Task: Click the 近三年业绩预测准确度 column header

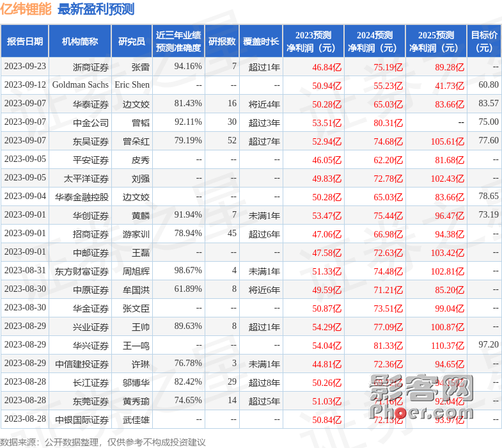Action: (178, 42)
